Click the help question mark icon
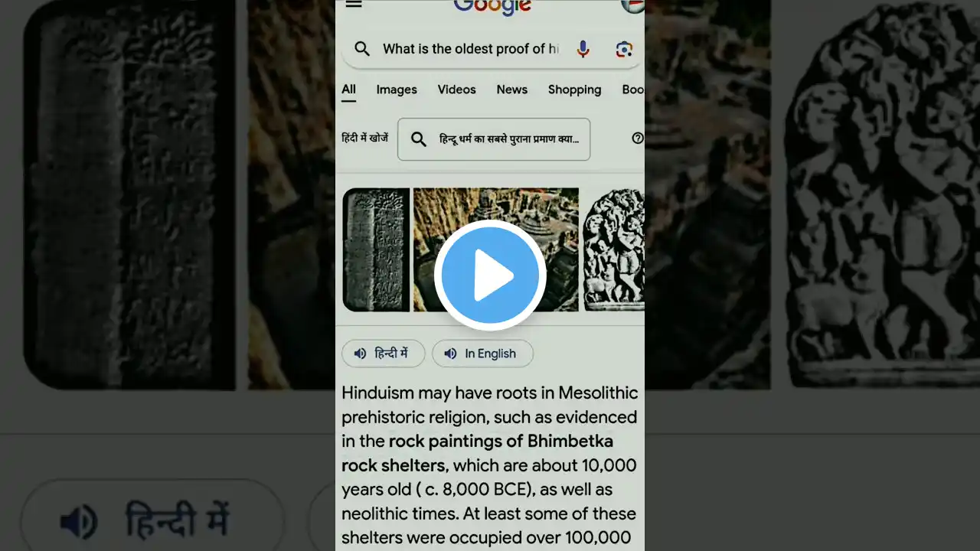 638,139
